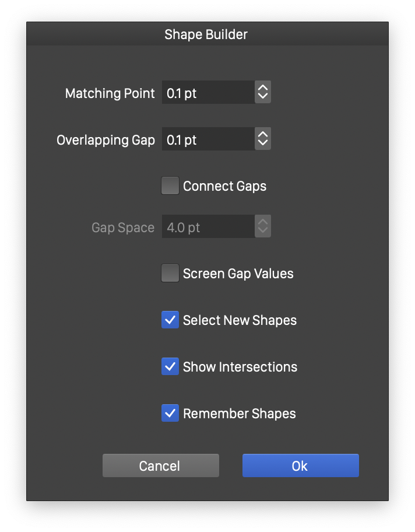This screenshot has width=415, height=532.
Task: Click the Gap Space field
Action: click(207, 227)
